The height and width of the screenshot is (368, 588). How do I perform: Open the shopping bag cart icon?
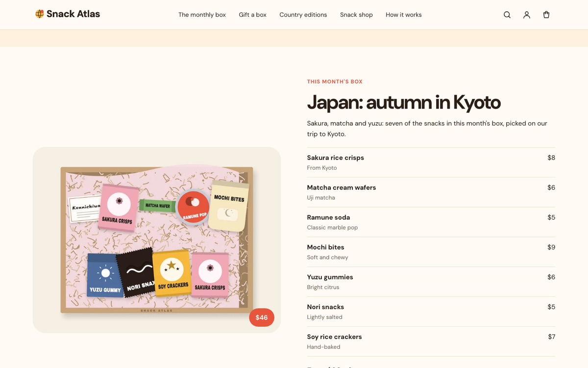click(546, 15)
